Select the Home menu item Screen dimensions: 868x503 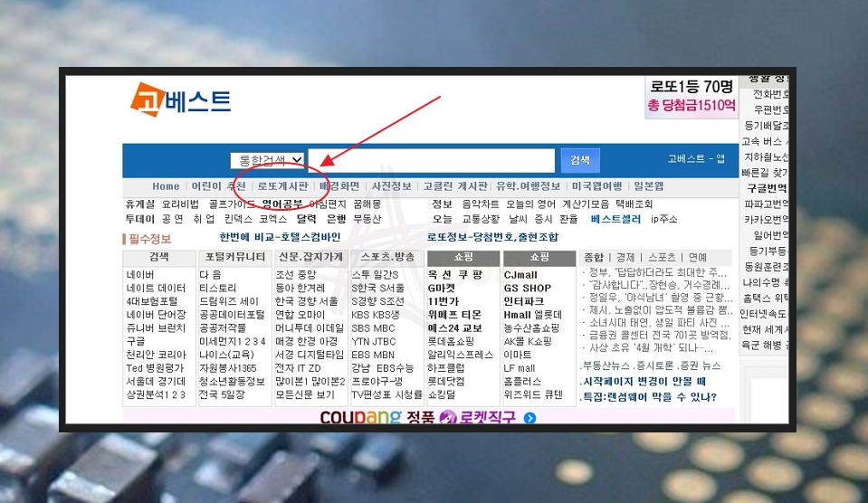166,186
